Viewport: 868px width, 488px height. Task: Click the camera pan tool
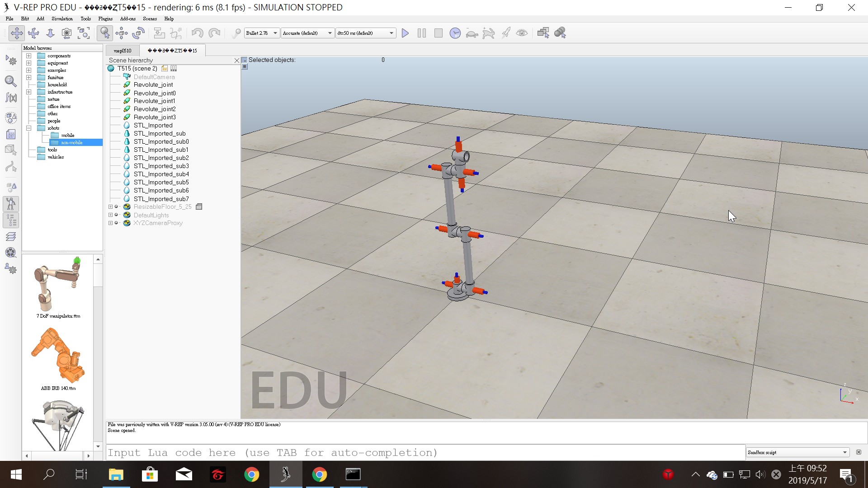click(x=17, y=33)
